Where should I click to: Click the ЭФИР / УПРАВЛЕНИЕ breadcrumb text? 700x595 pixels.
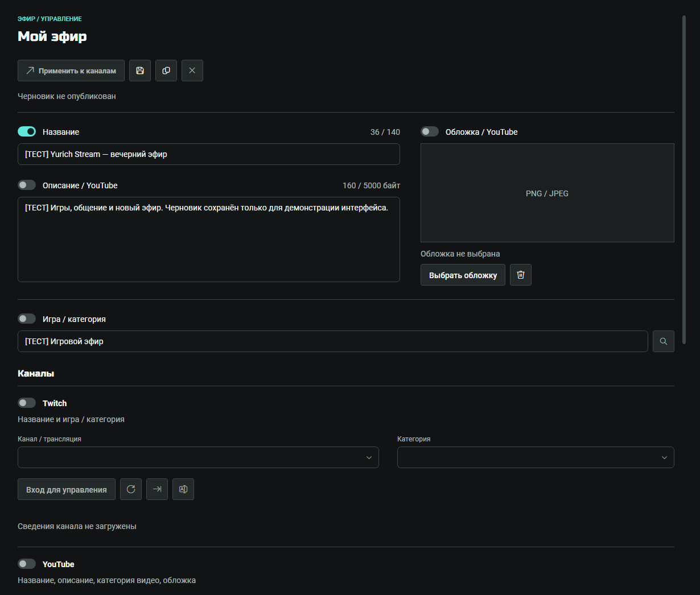[x=50, y=19]
